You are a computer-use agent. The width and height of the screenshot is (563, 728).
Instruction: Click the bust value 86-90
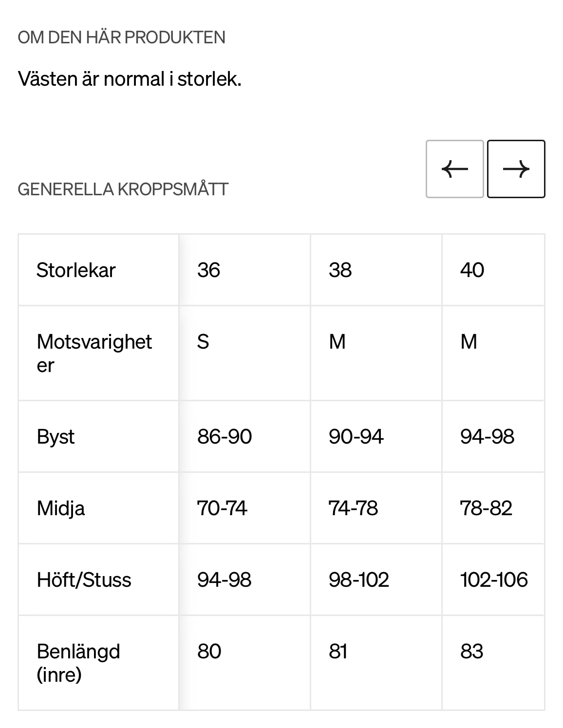[225, 436]
